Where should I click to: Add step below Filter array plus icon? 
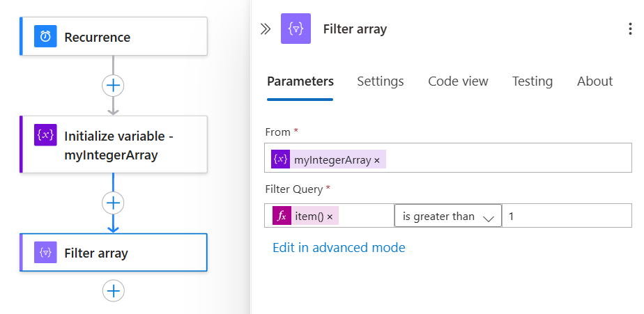(x=113, y=290)
